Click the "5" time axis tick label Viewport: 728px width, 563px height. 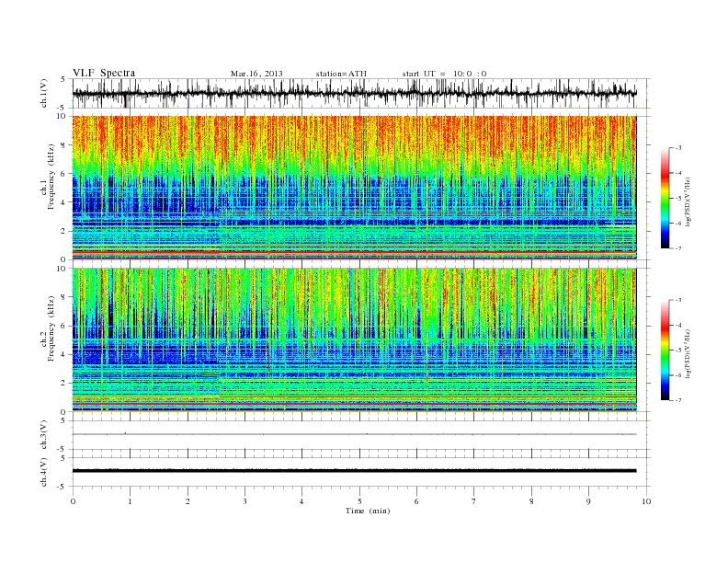[x=359, y=501]
